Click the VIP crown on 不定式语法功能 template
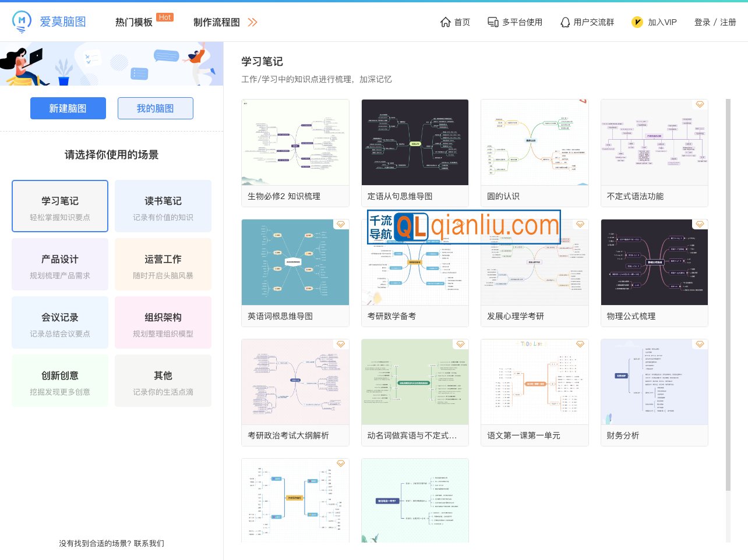 pos(699,104)
